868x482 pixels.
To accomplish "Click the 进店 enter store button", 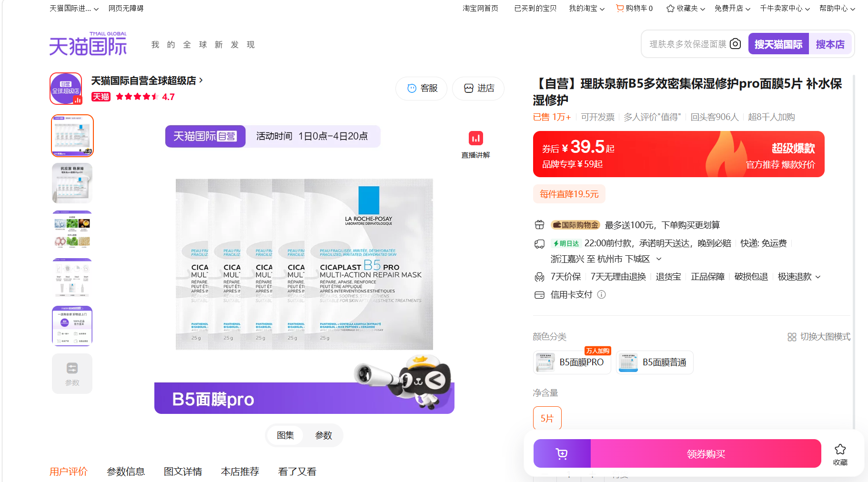I will [478, 89].
